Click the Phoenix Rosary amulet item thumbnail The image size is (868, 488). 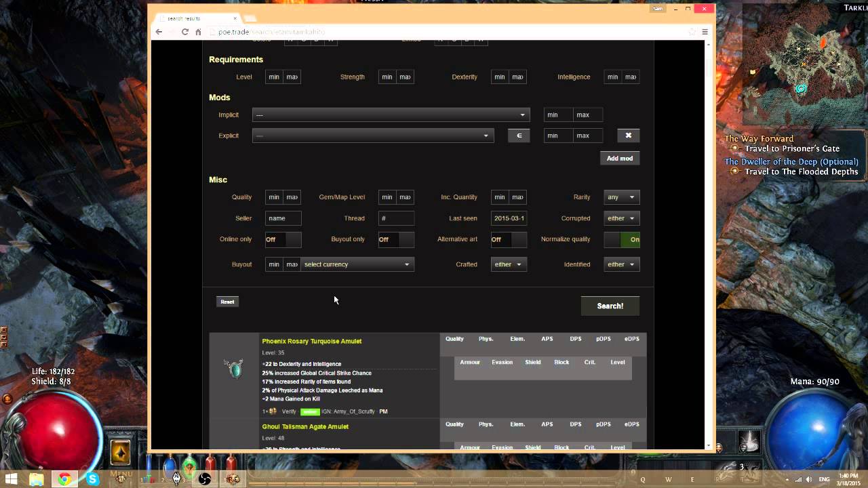pyautogui.click(x=234, y=368)
